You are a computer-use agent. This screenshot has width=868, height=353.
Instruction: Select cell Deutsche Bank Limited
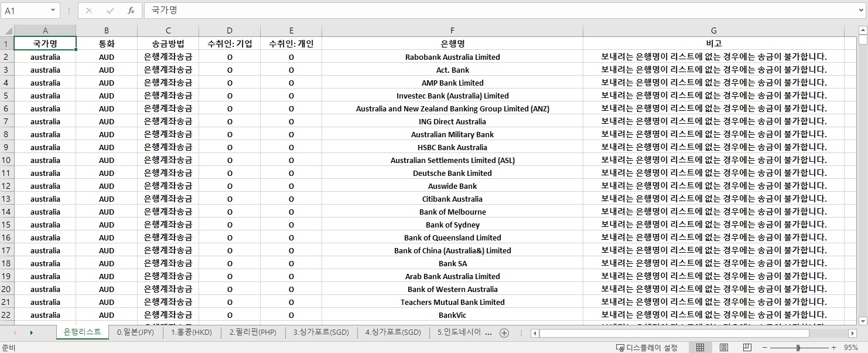pyautogui.click(x=453, y=173)
